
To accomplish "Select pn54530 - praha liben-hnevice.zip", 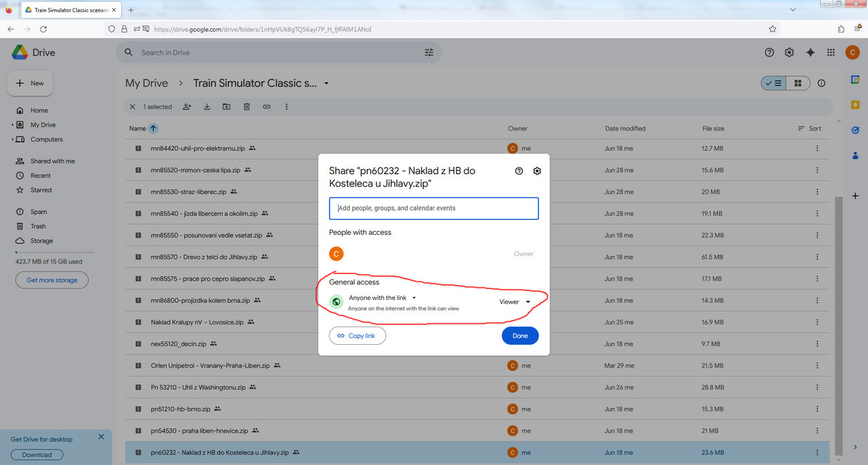I will click(477, 431).
